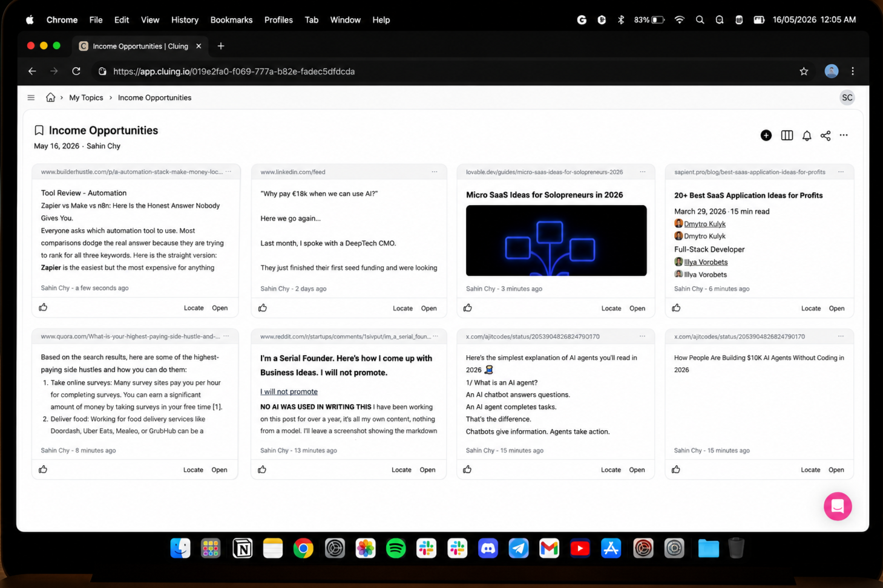883x588 pixels.
Task: Like the $10K AI Agents card
Action: 676,469
